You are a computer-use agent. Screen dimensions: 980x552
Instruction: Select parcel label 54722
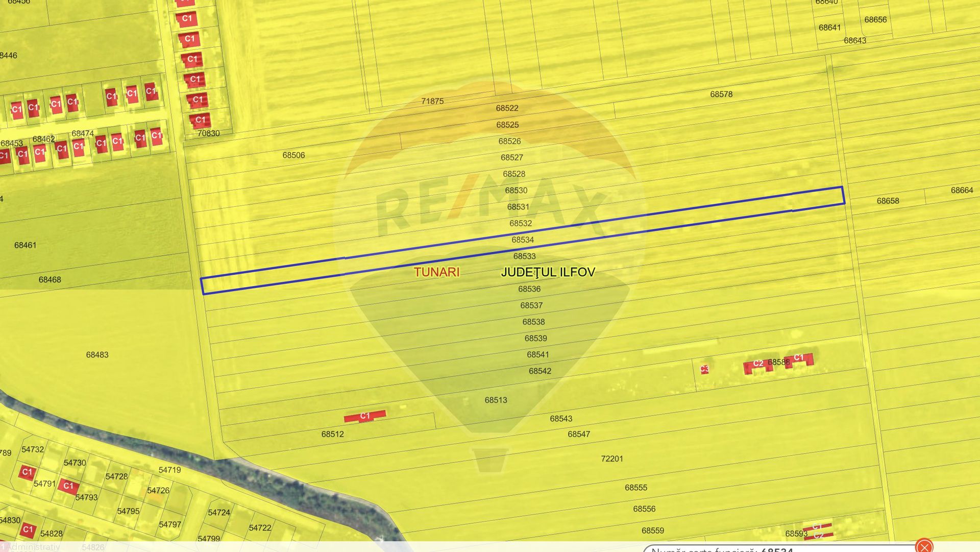(x=260, y=527)
